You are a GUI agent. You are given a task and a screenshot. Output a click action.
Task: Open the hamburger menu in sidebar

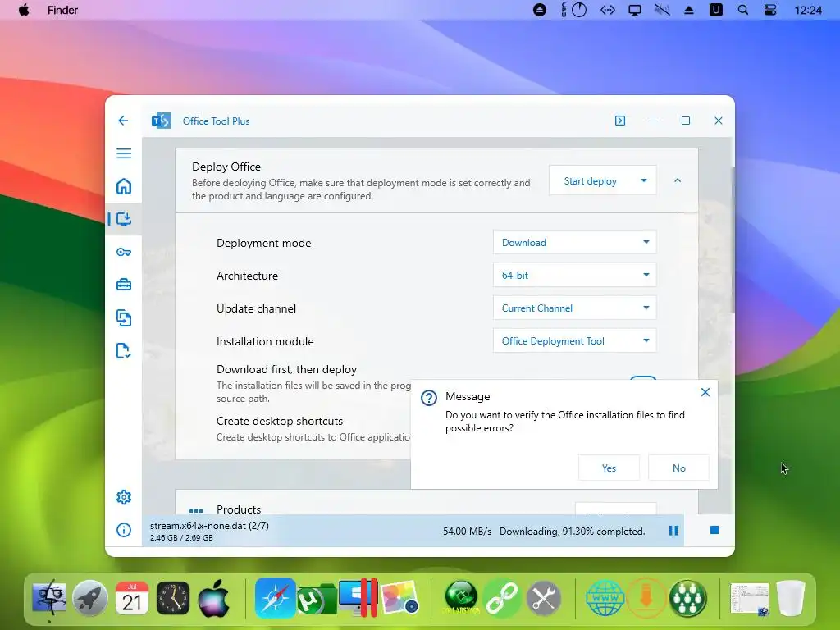tap(124, 153)
